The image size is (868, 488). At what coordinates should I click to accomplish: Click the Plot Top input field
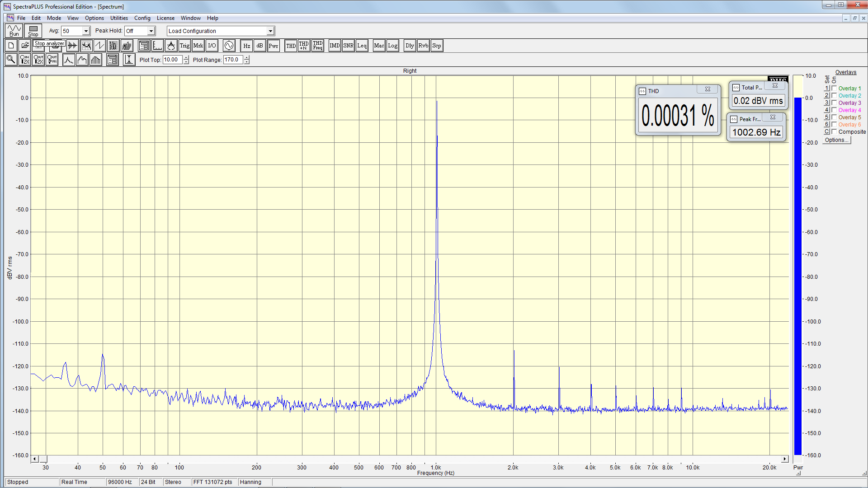(172, 60)
